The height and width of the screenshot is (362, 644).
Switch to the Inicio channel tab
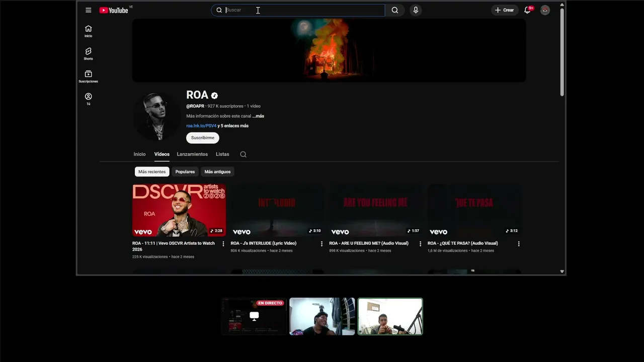tap(139, 154)
